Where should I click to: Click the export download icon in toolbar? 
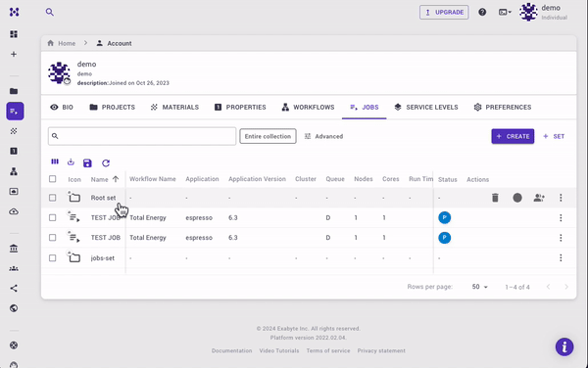point(71,162)
